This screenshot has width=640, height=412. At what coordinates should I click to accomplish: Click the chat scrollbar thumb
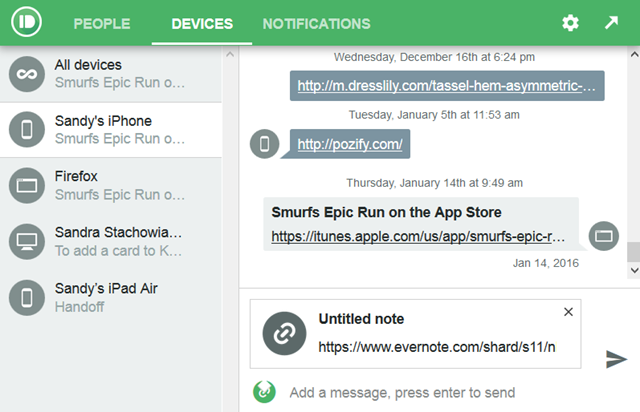pyautogui.click(x=634, y=252)
